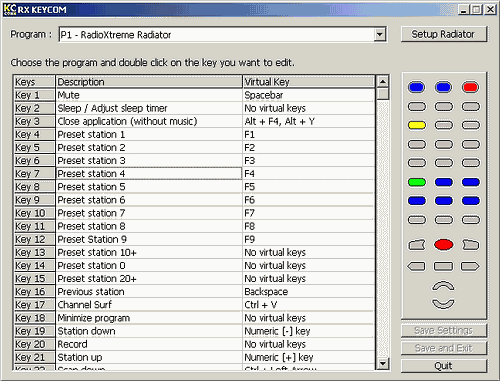The image size is (500, 381).
Task: Click the rectangular remote button between the arrows
Action: tap(444, 266)
